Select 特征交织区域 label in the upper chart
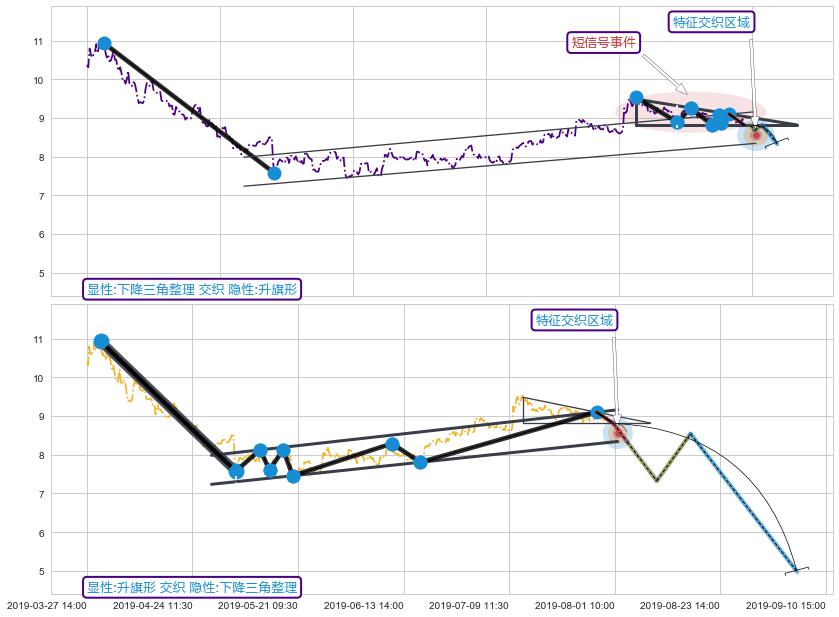Viewport: 839px width, 617px height. coord(712,22)
